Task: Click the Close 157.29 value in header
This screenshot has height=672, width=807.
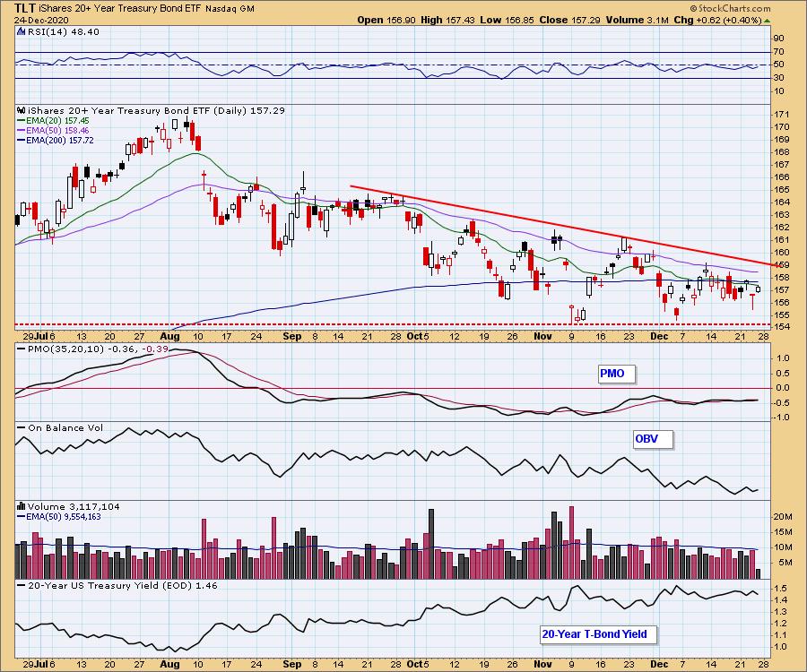Action: pyautogui.click(x=568, y=20)
